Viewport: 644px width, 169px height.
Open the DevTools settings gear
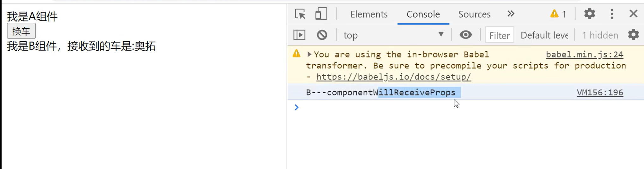(x=589, y=14)
